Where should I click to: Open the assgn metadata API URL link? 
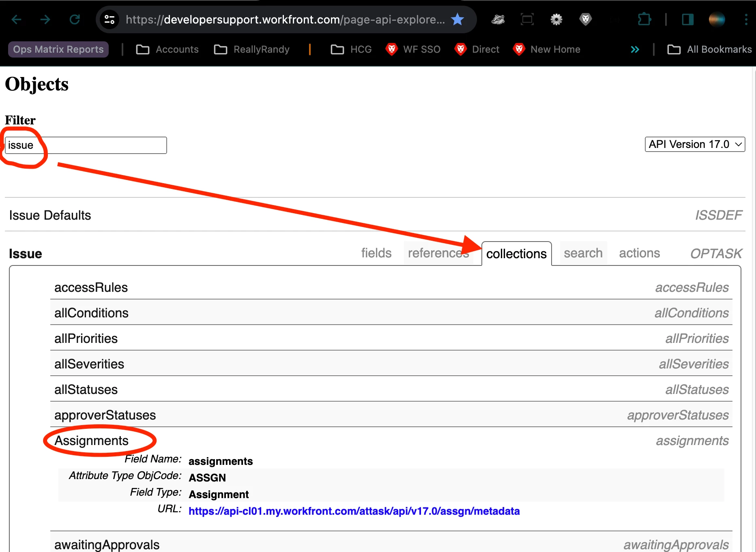point(354,511)
